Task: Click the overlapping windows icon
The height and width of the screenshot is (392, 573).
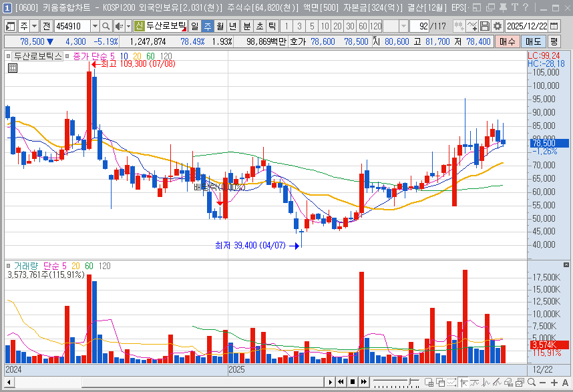Action: pyautogui.click(x=440, y=383)
